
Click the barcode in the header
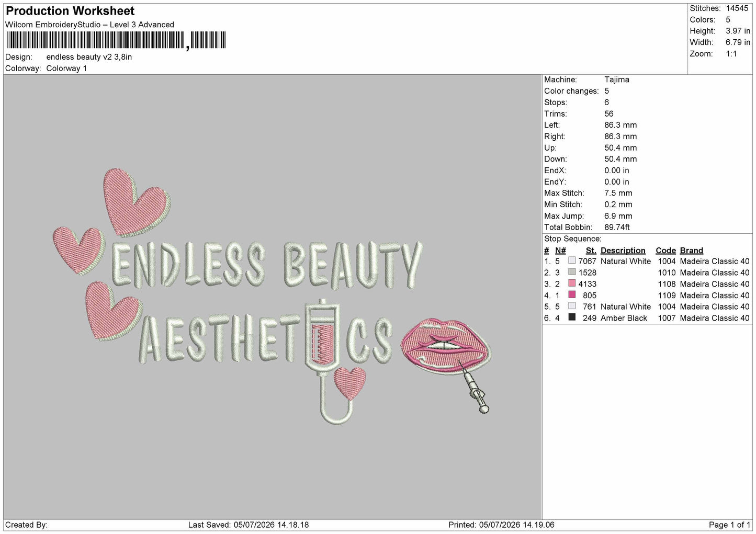coord(116,40)
